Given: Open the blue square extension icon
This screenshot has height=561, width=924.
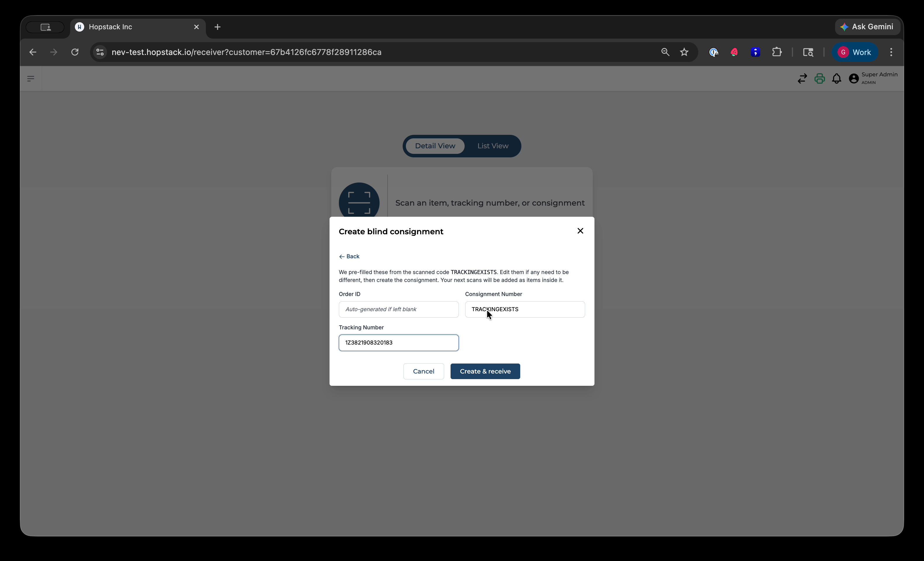Looking at the screenshot, I should (x=755, y=52).
